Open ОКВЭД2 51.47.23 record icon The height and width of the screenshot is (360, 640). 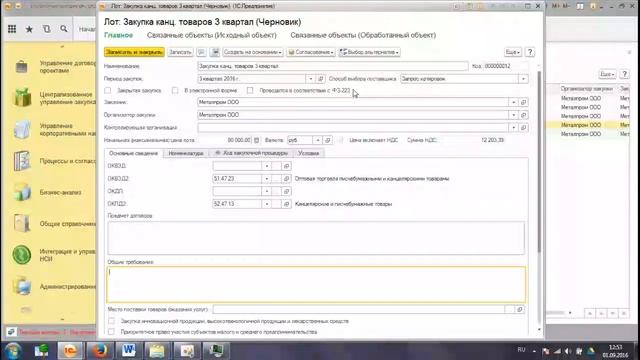[287, 178]
